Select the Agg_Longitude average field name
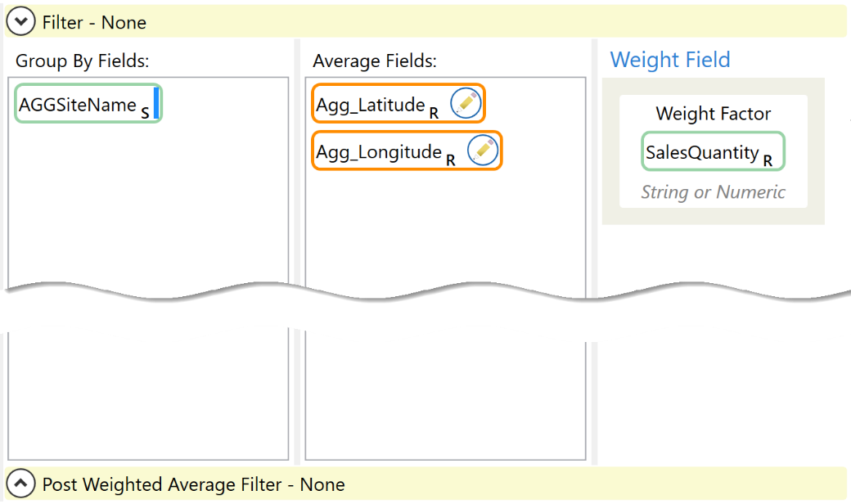Viewport: 851px width, 504px height. click(x=379, y=152)
